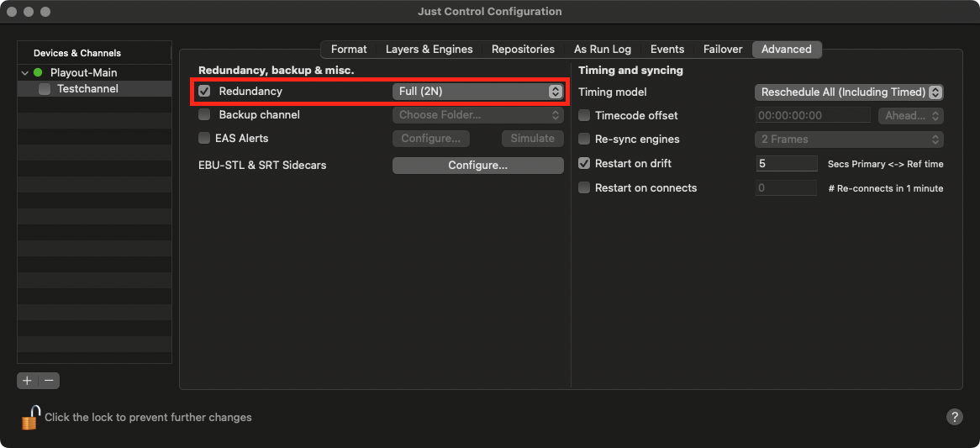Enable the Restart on connects checkbox
Image resolution: width=980 pixels, height=448 pixels.
[584, 187]
